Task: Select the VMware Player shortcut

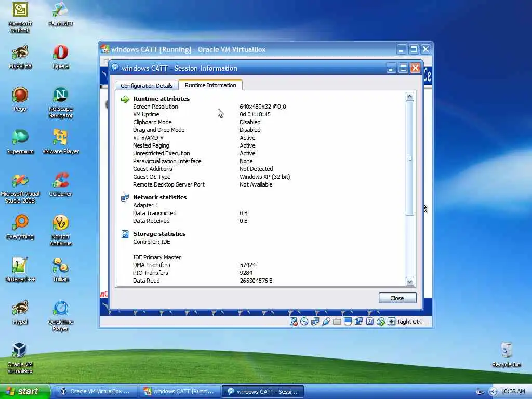Action: click(60, 142)
